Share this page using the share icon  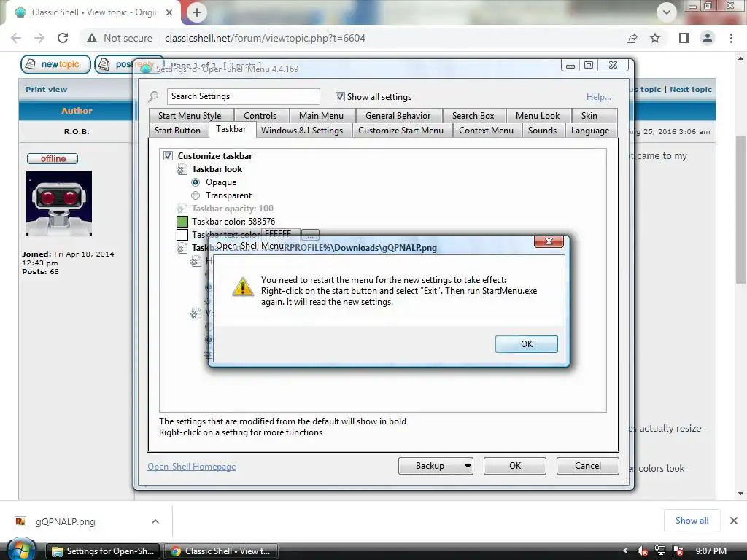[632, 38]
